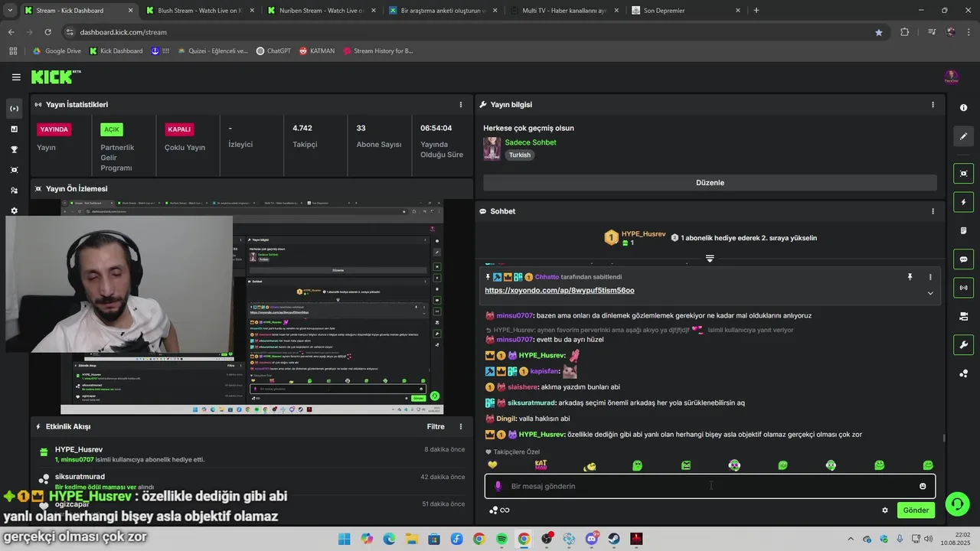
Task: Click the Filtre button in Etkinlik Akışı
Action: [x=436, y=427]
